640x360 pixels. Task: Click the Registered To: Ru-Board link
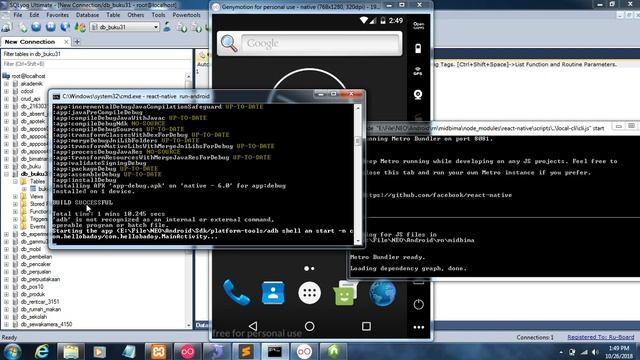pos(600,337)
